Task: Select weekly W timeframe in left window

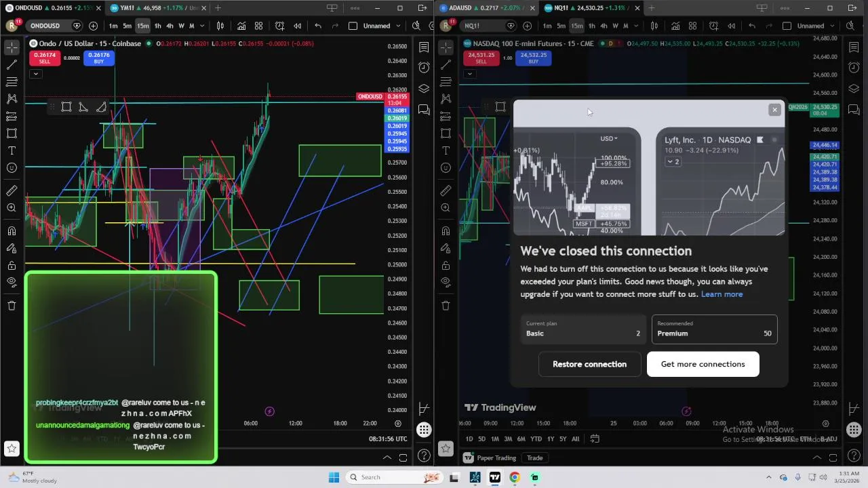Action: [x=181, y=26]
